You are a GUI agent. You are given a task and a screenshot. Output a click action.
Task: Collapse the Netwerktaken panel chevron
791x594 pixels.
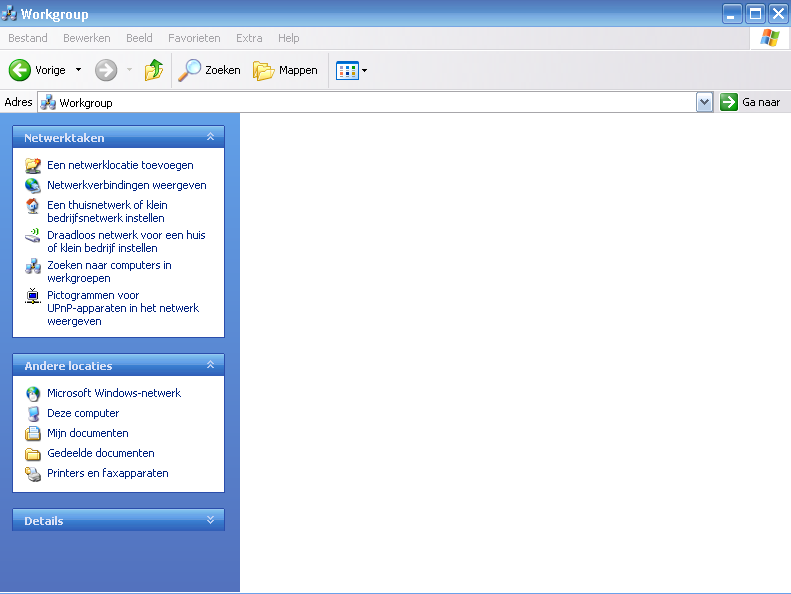(x=210, y=137)
